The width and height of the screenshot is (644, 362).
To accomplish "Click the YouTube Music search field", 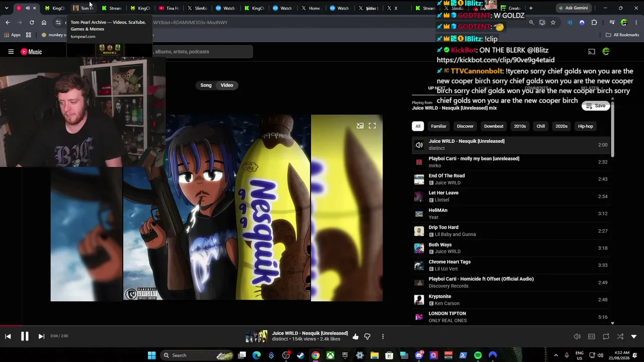I will [203, 51].
